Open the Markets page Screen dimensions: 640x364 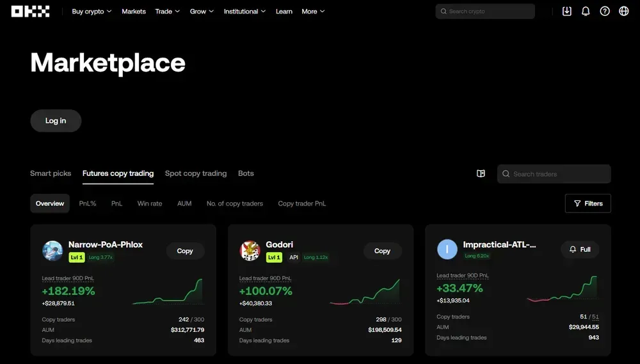pyautogui.click(x=134, y=12)
